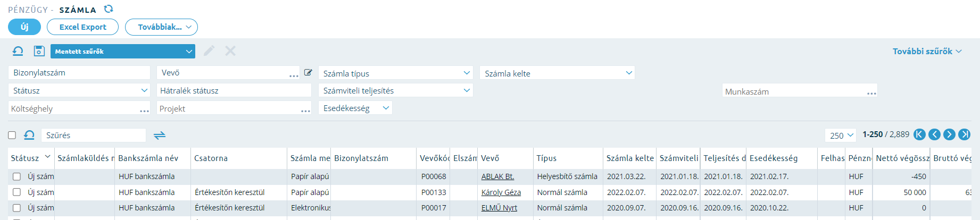Toggle the select-all rows checkbox
The width and height of the screenshot is (980, 220).
12,135
